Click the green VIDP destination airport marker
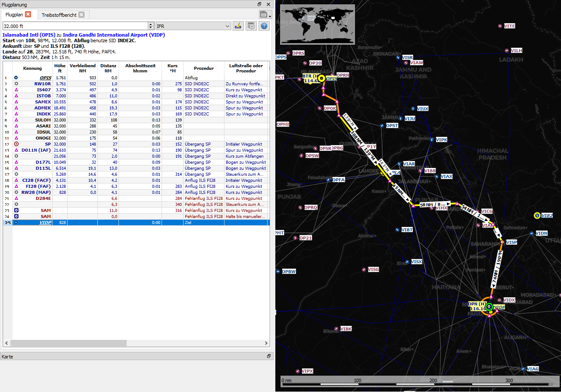Screen dimensions: 561x392 coord(489,307)
